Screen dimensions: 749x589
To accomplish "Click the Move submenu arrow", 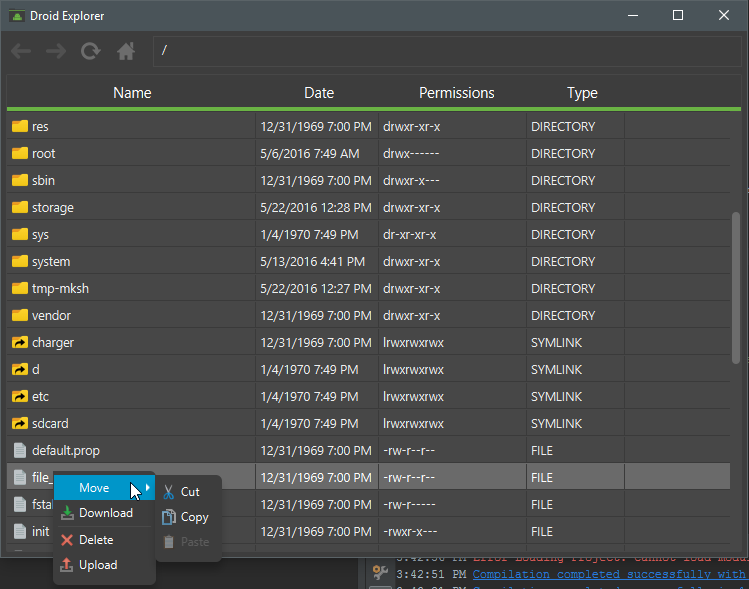I will coord(148,487).
